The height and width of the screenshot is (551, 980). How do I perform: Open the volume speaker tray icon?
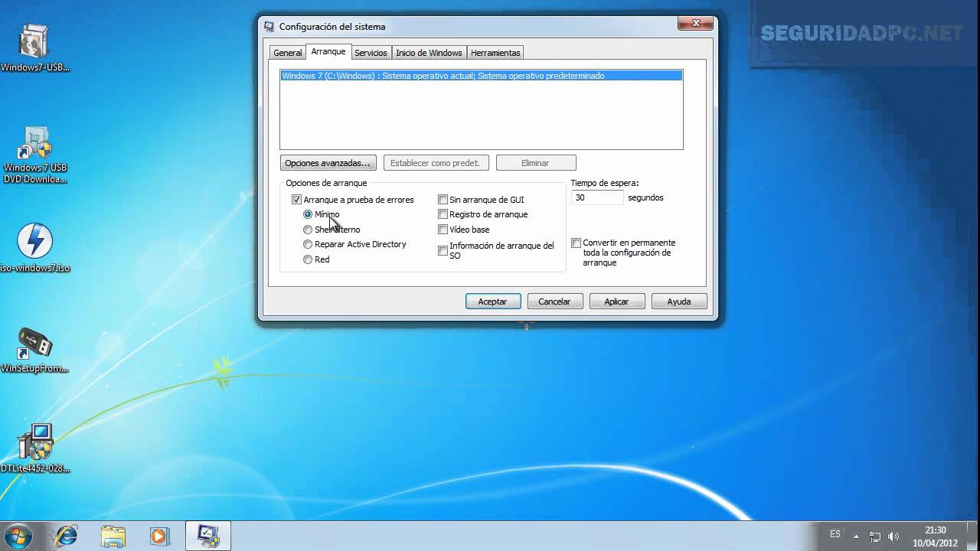893,536
